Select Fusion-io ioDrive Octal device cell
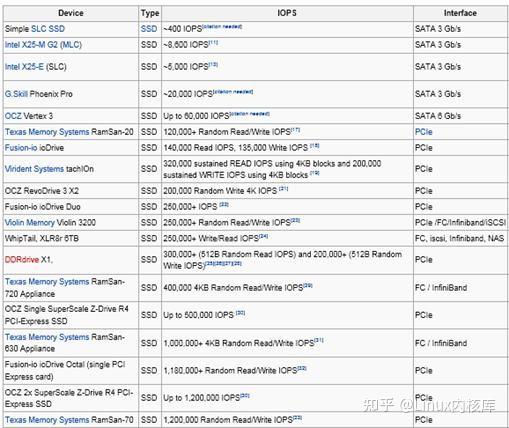The height and width of the screenshot is (428, 509). pos(71,371)
